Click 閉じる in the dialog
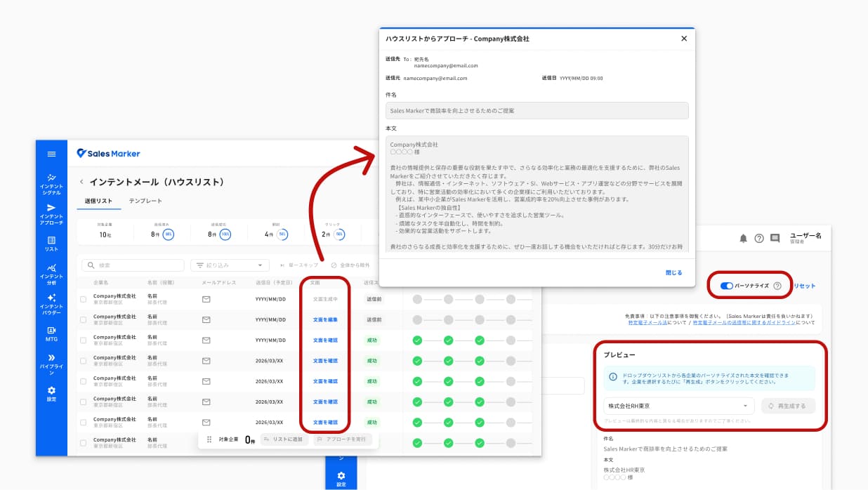The image size is (868, 490). click(x=673, y=272)
